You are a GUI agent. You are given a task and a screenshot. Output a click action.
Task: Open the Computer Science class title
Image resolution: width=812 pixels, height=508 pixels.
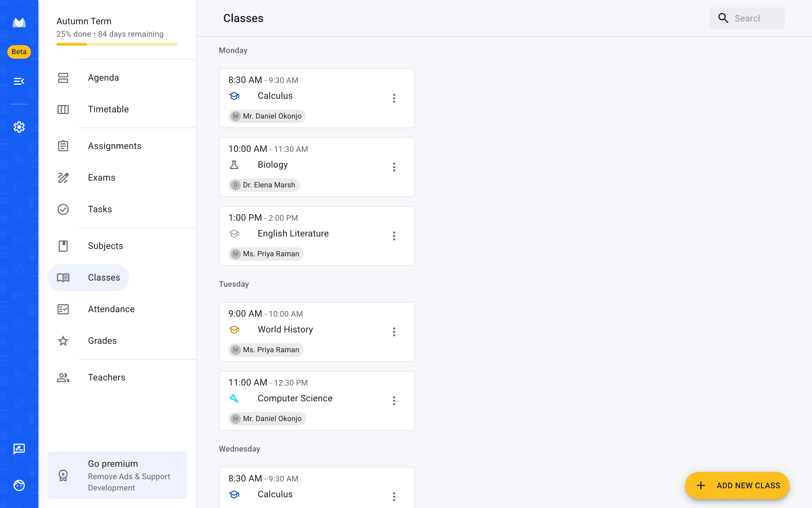pyautogui.click(x=295, y=398)
